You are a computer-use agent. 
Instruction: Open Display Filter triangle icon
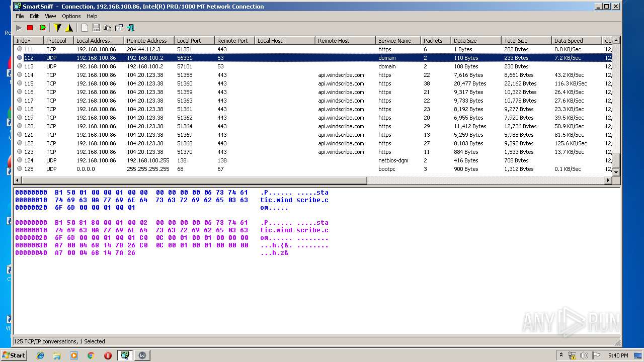[69, 28]
